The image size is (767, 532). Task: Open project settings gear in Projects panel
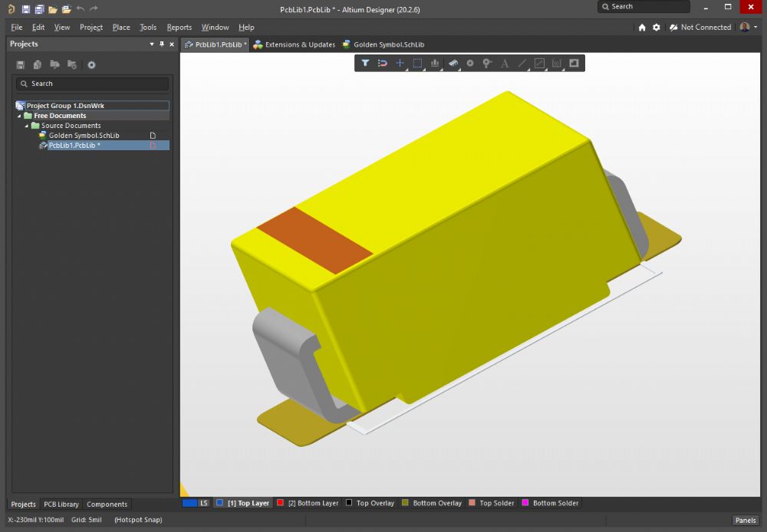pos(91,65)
